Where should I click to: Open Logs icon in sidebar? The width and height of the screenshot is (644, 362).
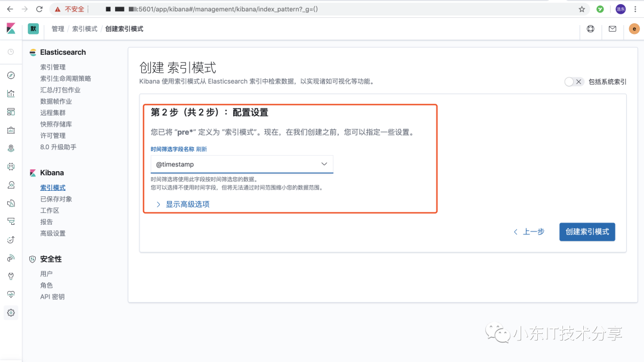click(x=11, y=203)
